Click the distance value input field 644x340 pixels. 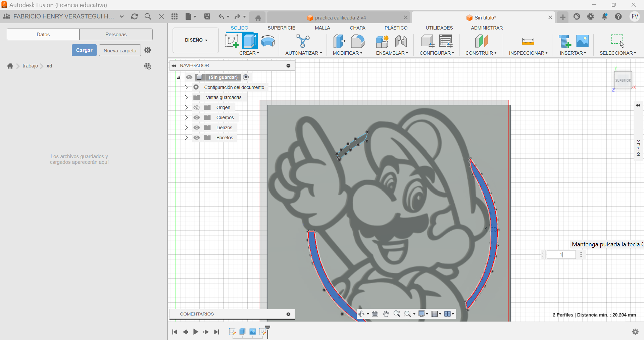pyautogui.click(x=561, y=255)
